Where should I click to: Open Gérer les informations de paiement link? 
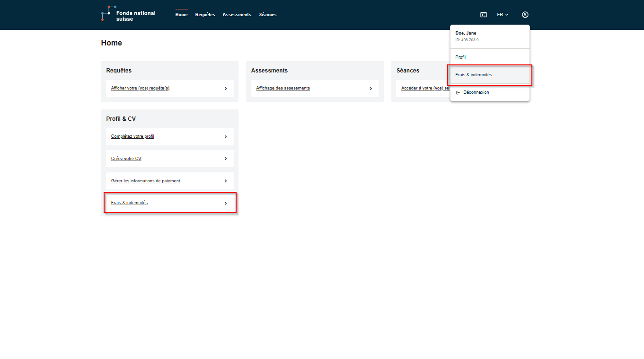[x=146, y=181]
